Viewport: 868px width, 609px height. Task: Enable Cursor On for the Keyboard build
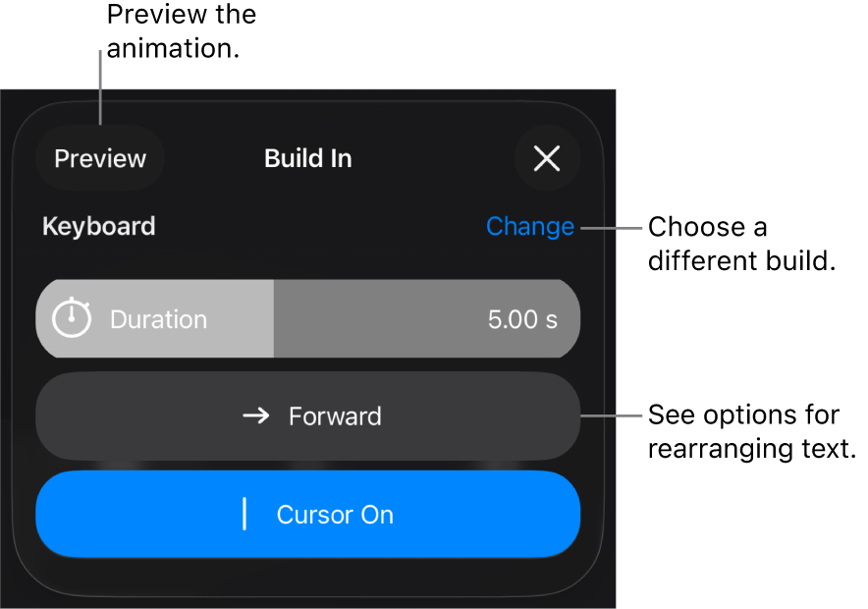(x=308, y=514)
